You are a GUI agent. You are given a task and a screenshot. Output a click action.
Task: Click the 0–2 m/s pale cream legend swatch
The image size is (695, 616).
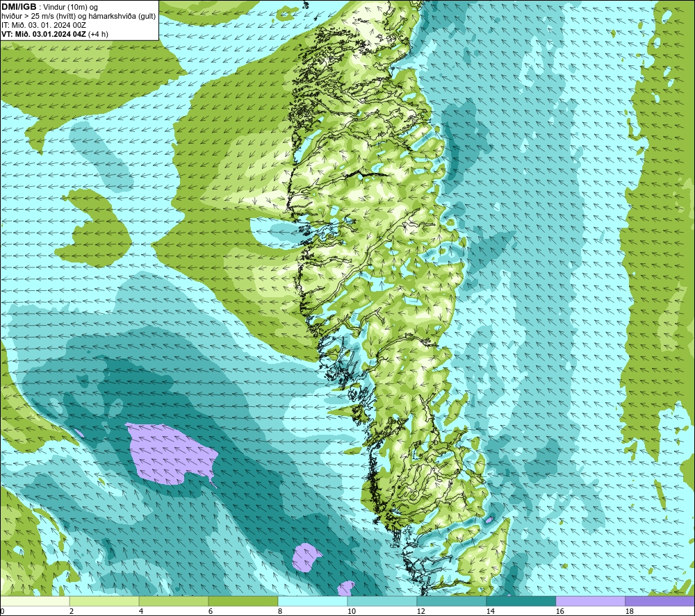(x=35, y=601)
